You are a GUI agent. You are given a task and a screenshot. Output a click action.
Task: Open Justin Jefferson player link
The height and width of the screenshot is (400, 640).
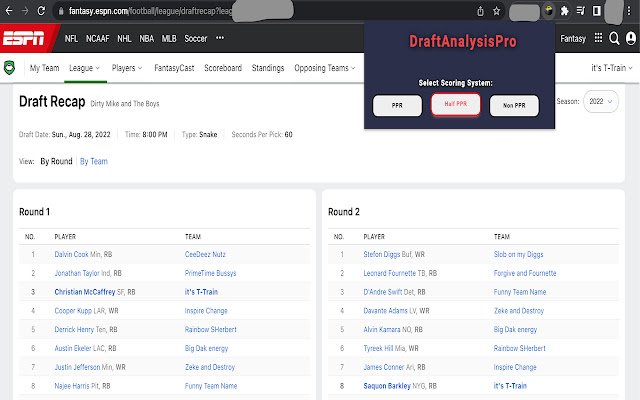(x=77, y=367)
